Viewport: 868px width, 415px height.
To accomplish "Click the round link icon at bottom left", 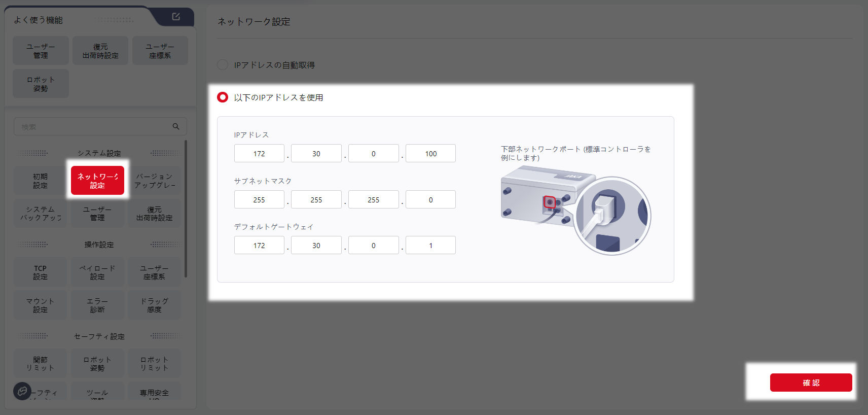I will (22, 391).
